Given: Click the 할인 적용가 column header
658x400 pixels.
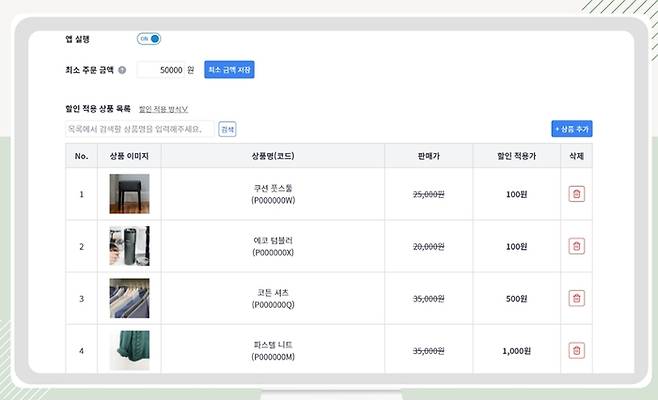Looking at the screenshot, I should pos(517,156).
